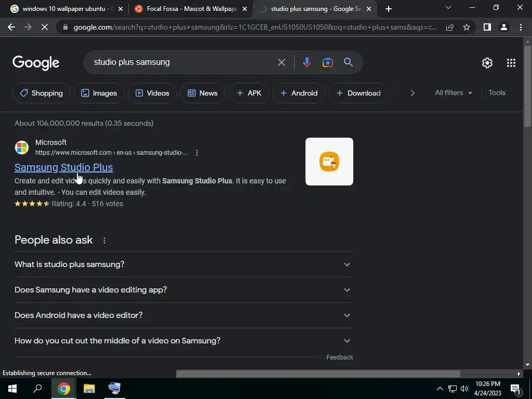
Task: Open the tab search chevron in the title bar
Action: 448,7
